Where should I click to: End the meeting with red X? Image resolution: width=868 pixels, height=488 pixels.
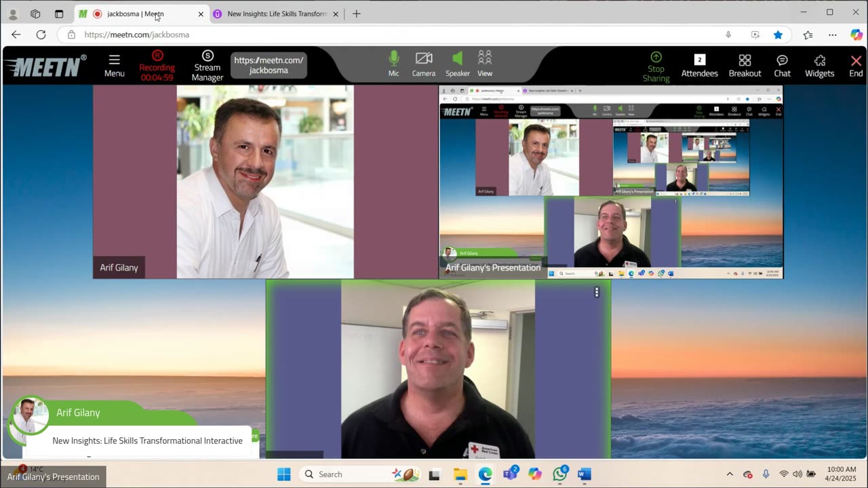(x=856, y=66)
